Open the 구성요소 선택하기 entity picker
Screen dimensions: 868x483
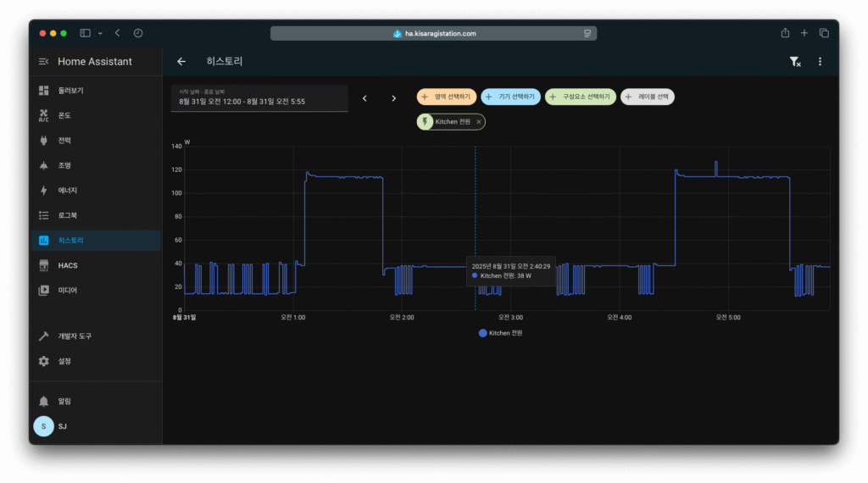(580, 97)
